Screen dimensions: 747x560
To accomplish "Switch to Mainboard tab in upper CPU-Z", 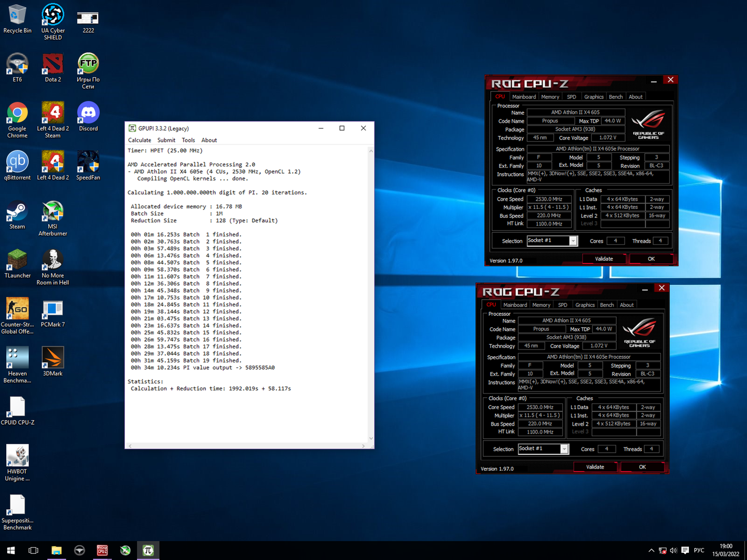I will (x=524, y=97).
